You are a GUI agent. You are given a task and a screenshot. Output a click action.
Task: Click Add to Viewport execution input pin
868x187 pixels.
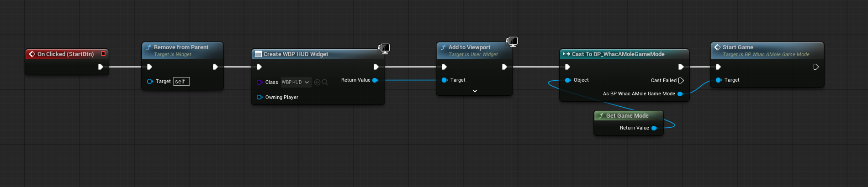444,67
